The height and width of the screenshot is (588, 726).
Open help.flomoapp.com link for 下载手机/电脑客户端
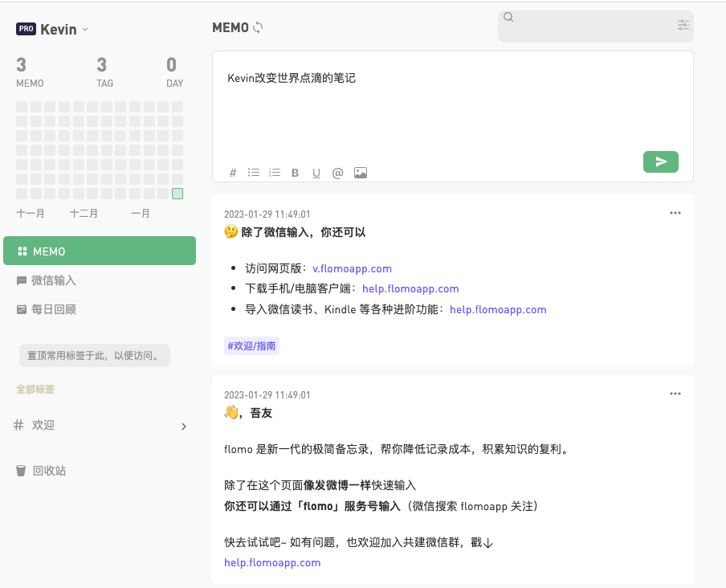410,289
